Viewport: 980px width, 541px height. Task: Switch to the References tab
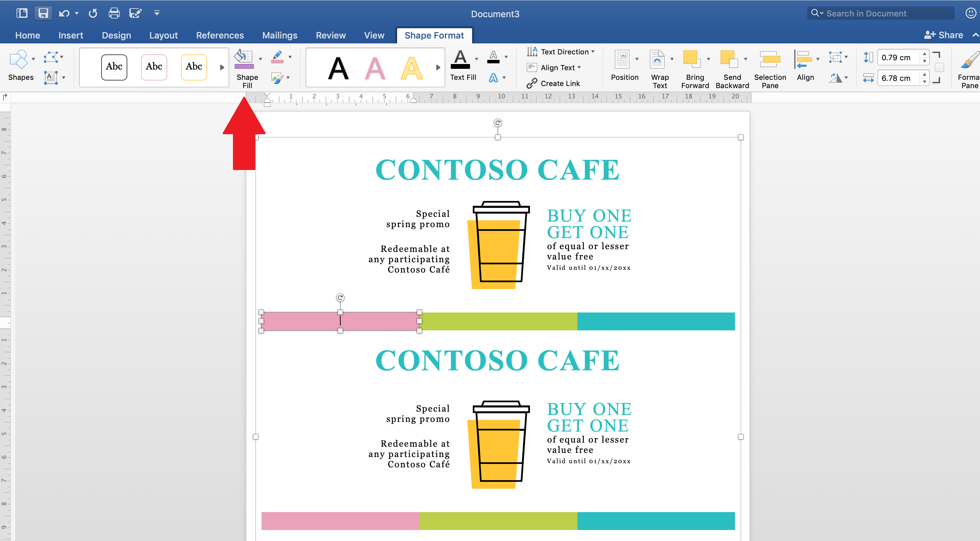click(x=220, y=35)
